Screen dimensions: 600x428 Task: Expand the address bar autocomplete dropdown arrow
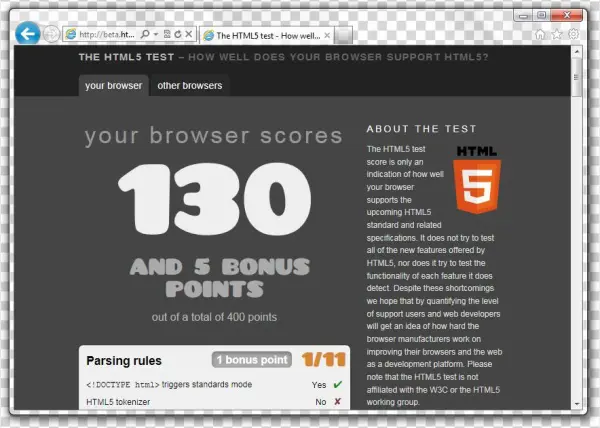(x=157, y=34)
